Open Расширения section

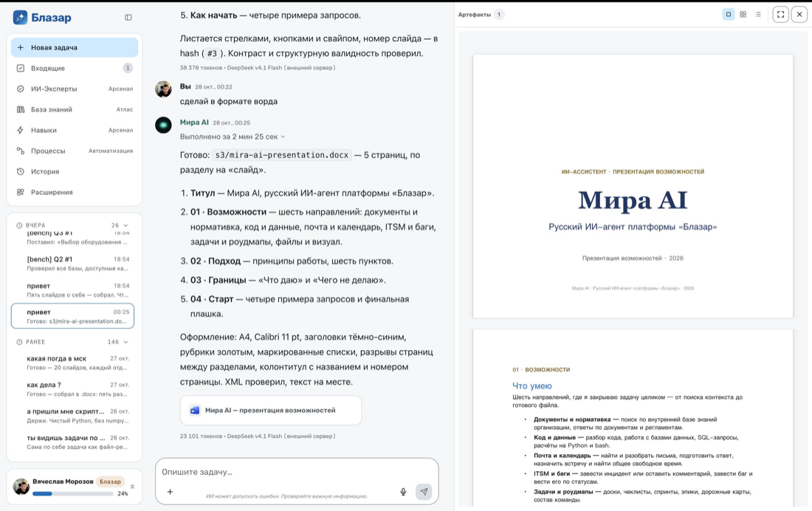click(74, 192)
